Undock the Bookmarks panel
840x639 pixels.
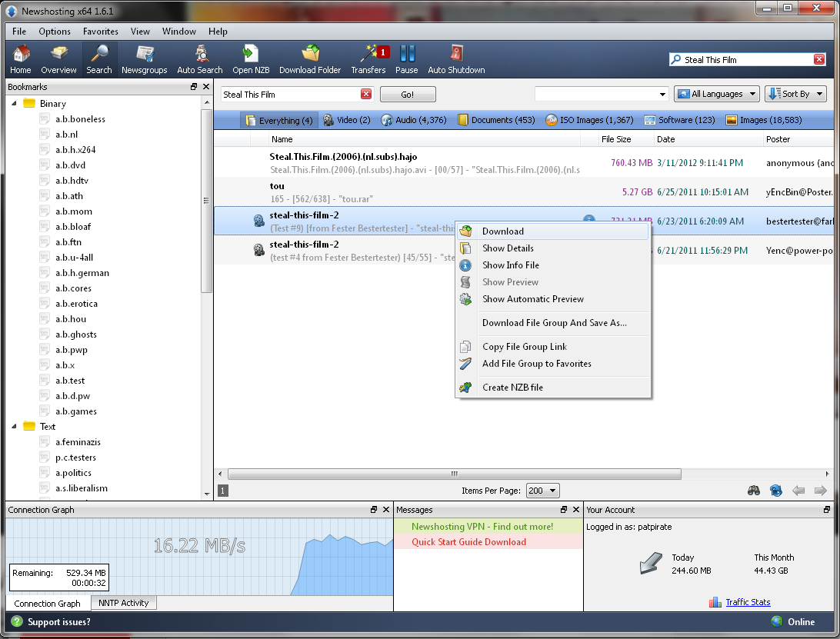[194, 86]
